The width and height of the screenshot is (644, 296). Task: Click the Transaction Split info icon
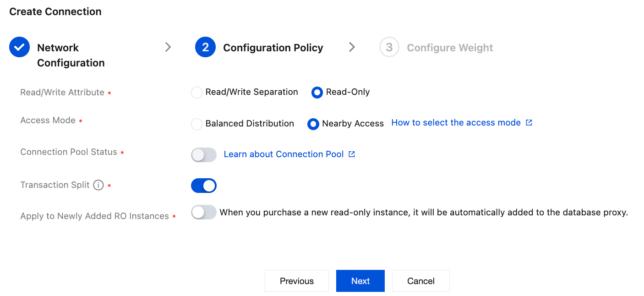click(98, 185)
